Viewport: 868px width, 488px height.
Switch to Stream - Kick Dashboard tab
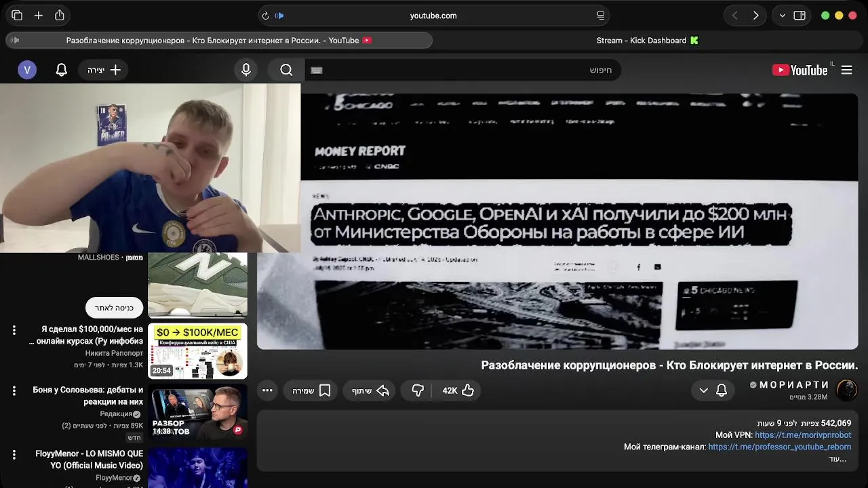tap(647, 41)
